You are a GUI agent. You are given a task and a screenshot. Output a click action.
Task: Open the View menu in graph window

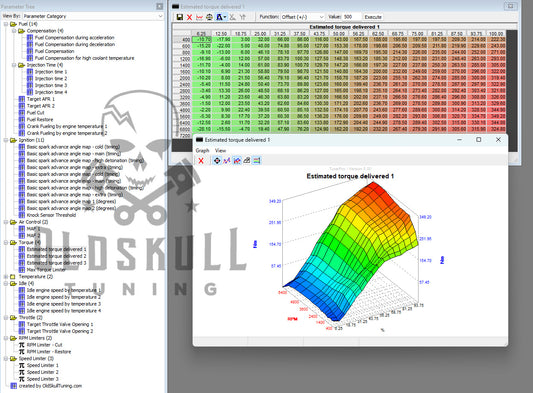[x=220, y=150]
